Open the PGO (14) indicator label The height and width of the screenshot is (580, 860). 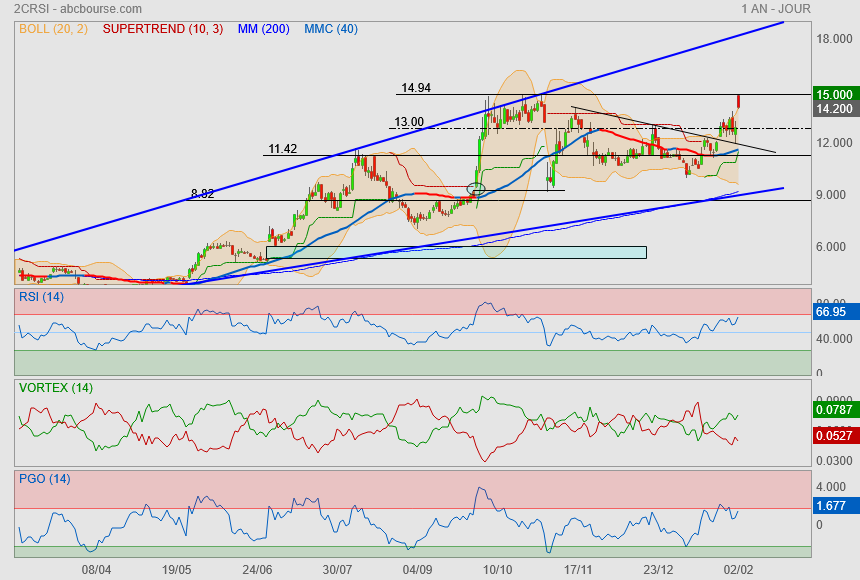pos(43,478)
